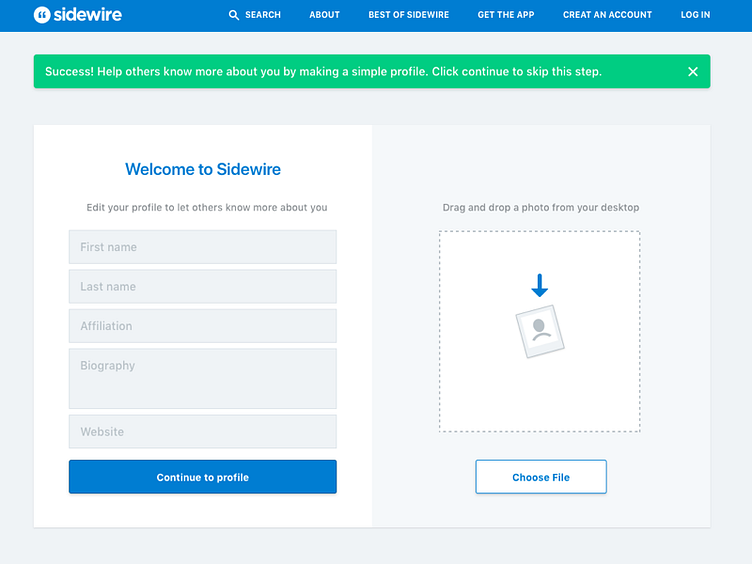Click 'Drag and drop a photo' text
The width and height of the screenshot is (752, 564).
tap(540, 208)
